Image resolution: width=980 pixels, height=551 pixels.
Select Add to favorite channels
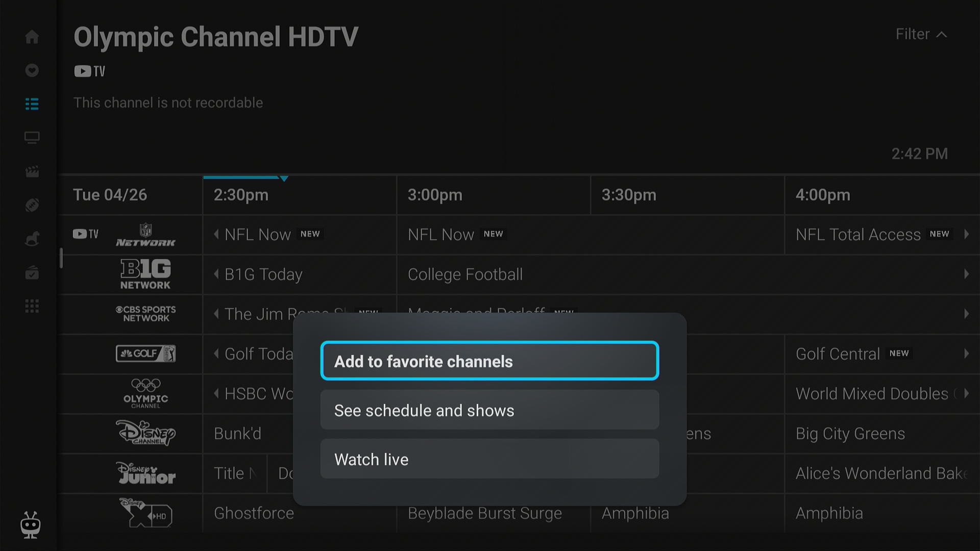(x=489, y=361)
